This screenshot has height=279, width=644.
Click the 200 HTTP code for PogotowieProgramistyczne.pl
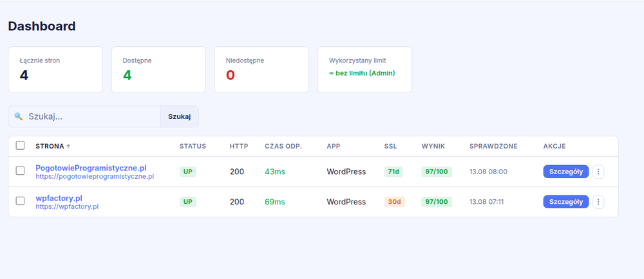pos(237,172)
